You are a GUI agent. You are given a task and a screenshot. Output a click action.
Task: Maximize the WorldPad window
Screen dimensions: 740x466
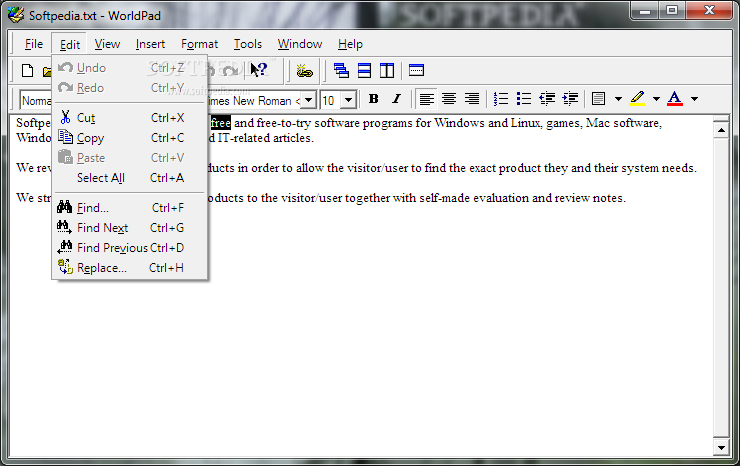coord(672,10)
